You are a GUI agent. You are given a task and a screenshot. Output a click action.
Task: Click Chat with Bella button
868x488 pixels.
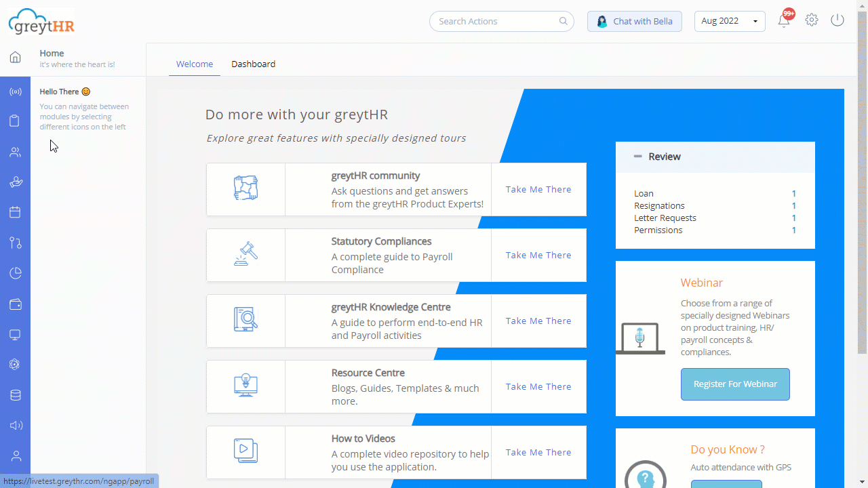coord(634,21)
